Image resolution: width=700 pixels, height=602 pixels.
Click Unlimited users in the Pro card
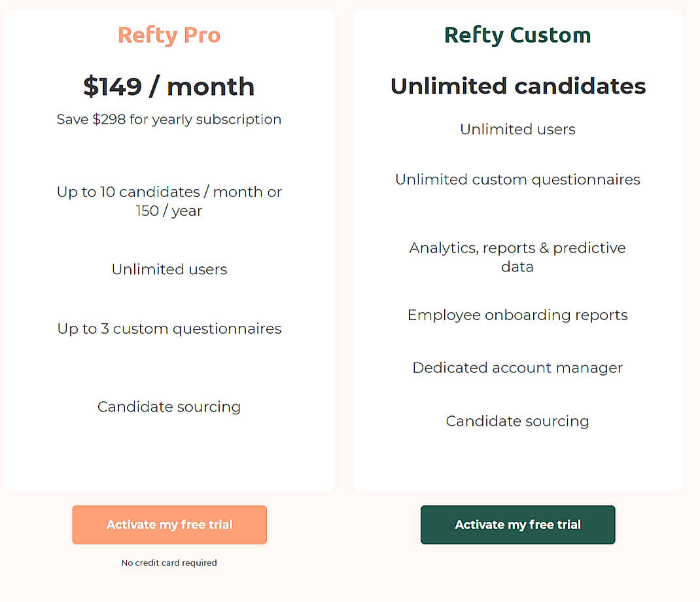169,269
